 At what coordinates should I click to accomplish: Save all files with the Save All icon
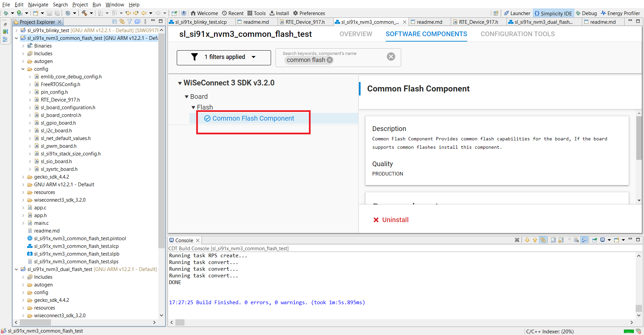(x=57, y=13)
